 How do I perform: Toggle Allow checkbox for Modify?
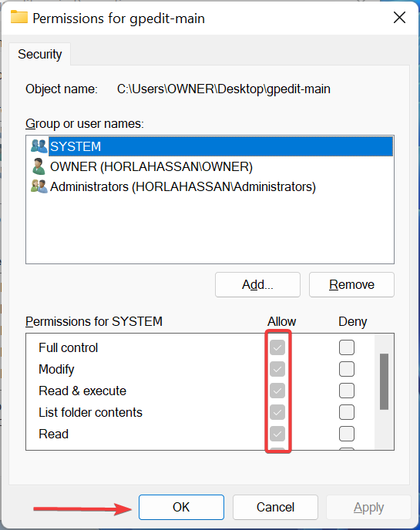pos(277,369)
